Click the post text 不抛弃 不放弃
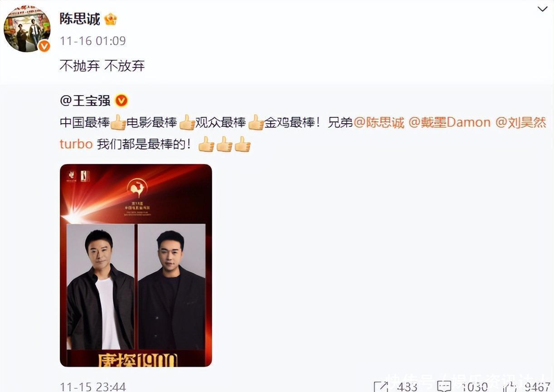 tap(102, 66)
